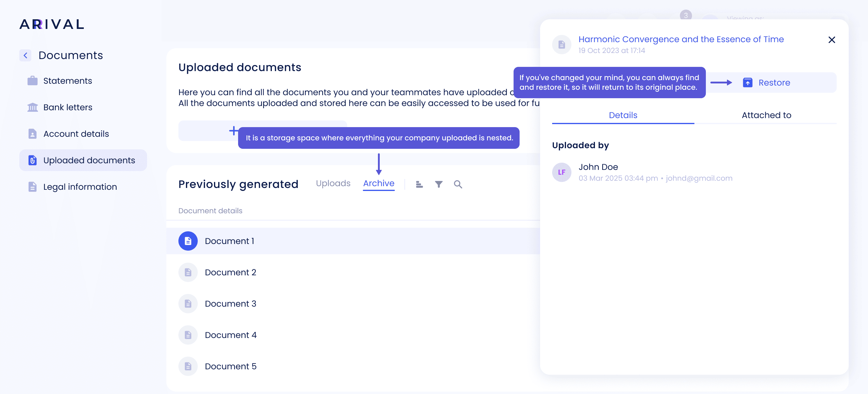The width and height of the screenshot is (868, 394).
Task: Click the back chevron beside Documents
Action: click(x=25, y=55)
